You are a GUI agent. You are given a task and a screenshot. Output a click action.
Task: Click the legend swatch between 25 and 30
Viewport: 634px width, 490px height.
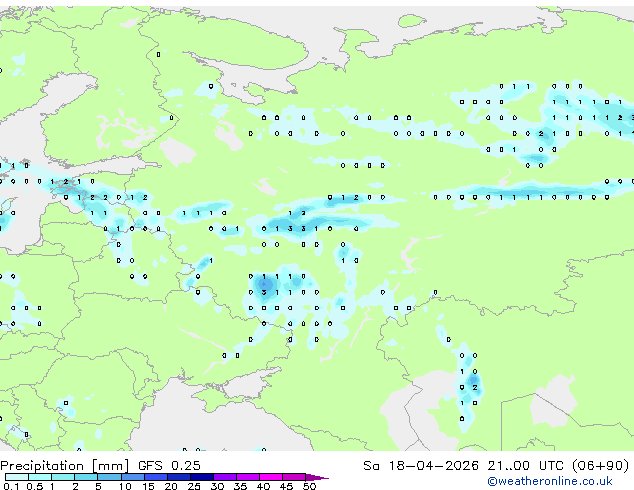click(201, 477)
